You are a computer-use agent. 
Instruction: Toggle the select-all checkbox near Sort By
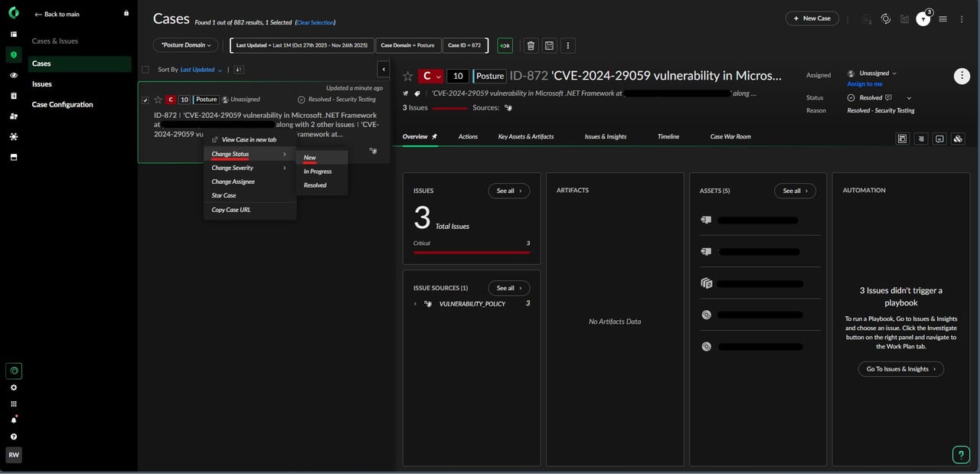click(145, 70)
